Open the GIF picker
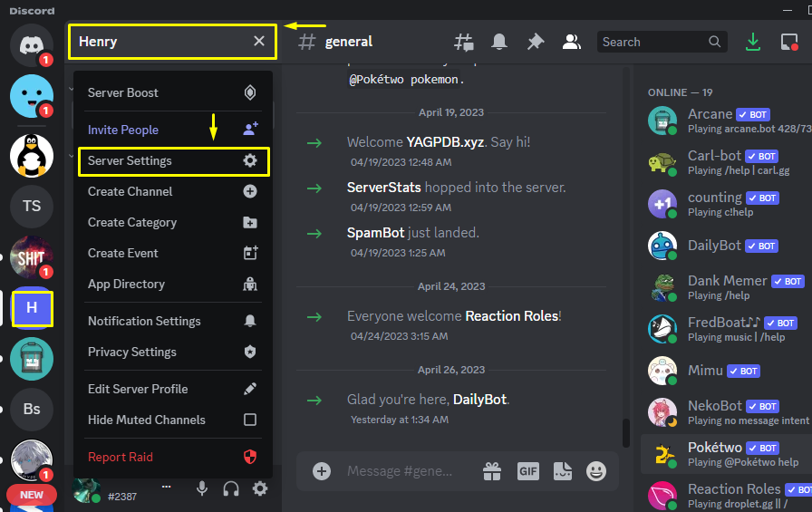Image resolution: width=812 pixels, height=512 pixels. [x=528, y=471]
